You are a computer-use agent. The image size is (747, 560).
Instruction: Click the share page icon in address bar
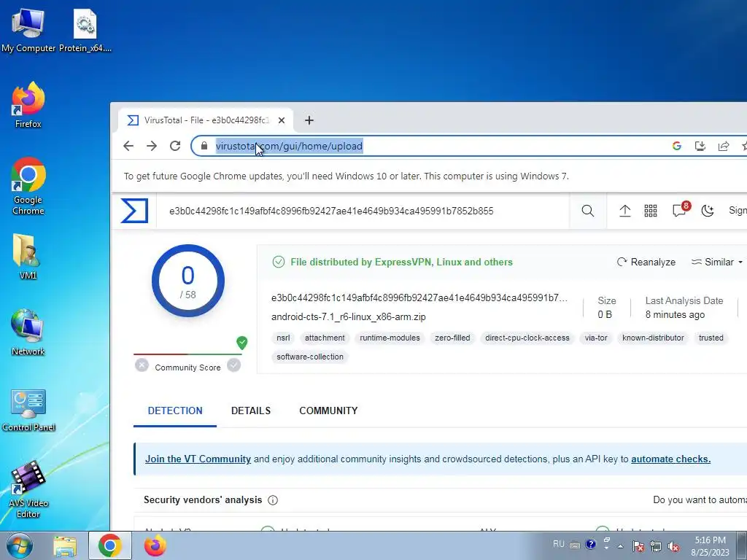724,146
